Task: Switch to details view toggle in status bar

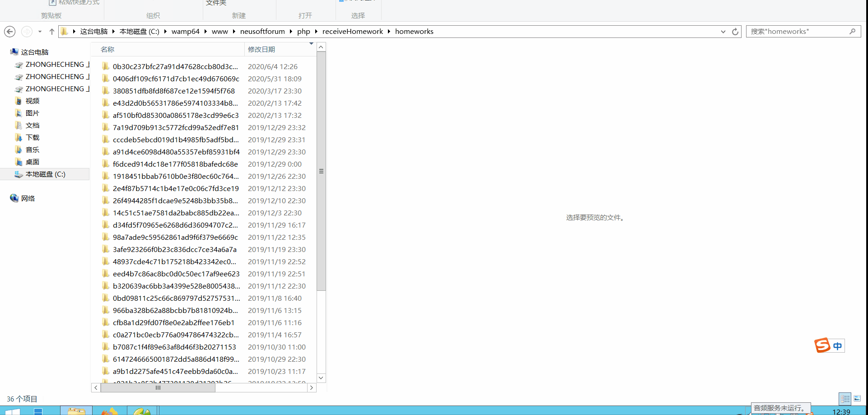Action: tap(845, 399)
